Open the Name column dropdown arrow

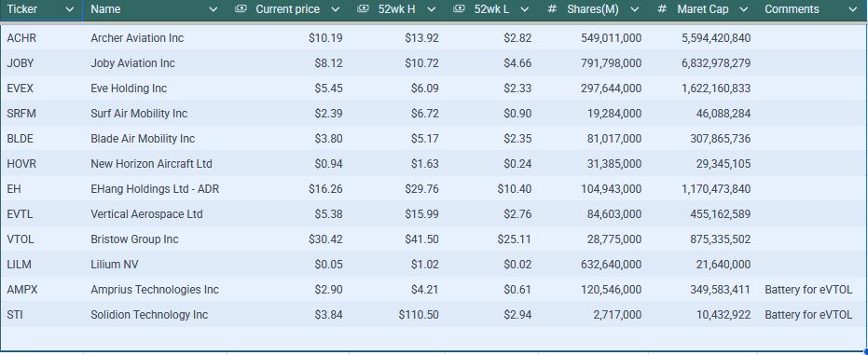pos(214,9)
